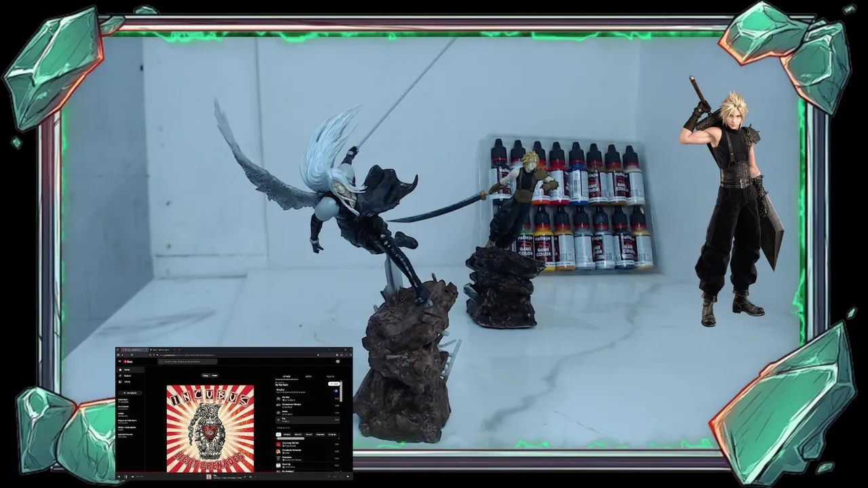Click the browser address bar
868x488 pixels.
[235, 355]
